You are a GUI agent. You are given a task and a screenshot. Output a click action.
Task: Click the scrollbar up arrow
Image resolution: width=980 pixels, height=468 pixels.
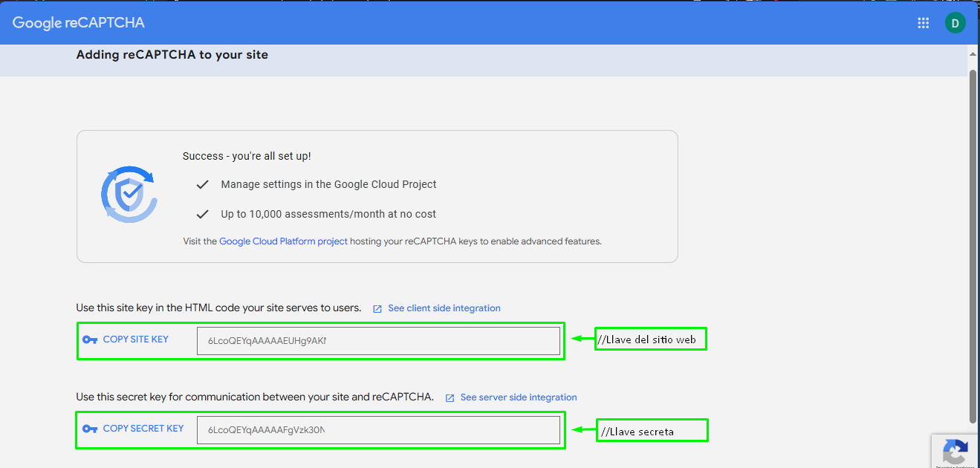973,55
